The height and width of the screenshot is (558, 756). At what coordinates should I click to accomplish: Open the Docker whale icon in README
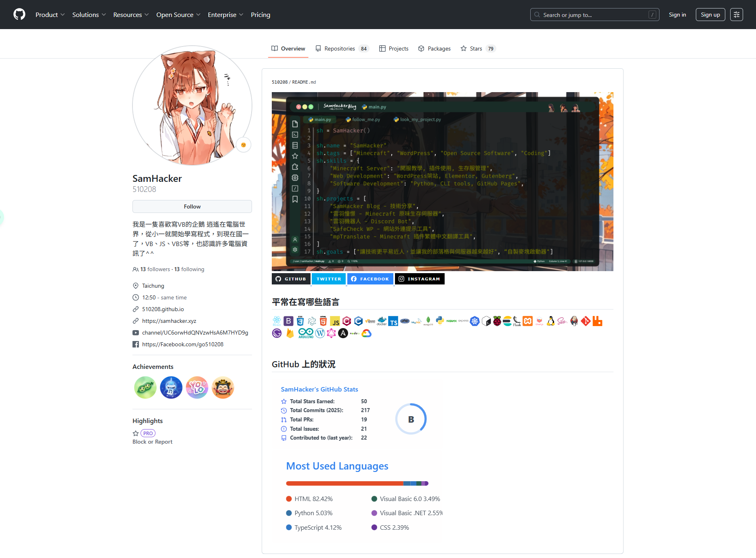pyautogui.click(x=382, y=321)
